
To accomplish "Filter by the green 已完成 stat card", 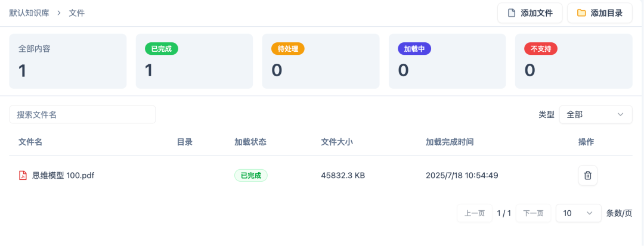I will [x=194, y=61].
